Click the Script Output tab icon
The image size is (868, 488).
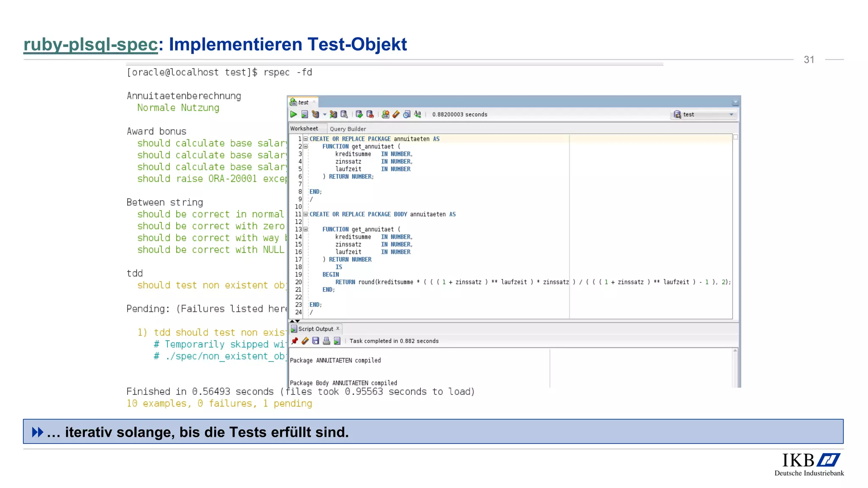click(294, 329)
